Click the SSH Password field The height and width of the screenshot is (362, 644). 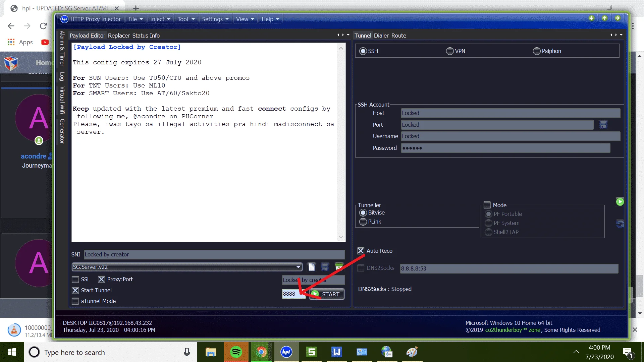(505, 148)
